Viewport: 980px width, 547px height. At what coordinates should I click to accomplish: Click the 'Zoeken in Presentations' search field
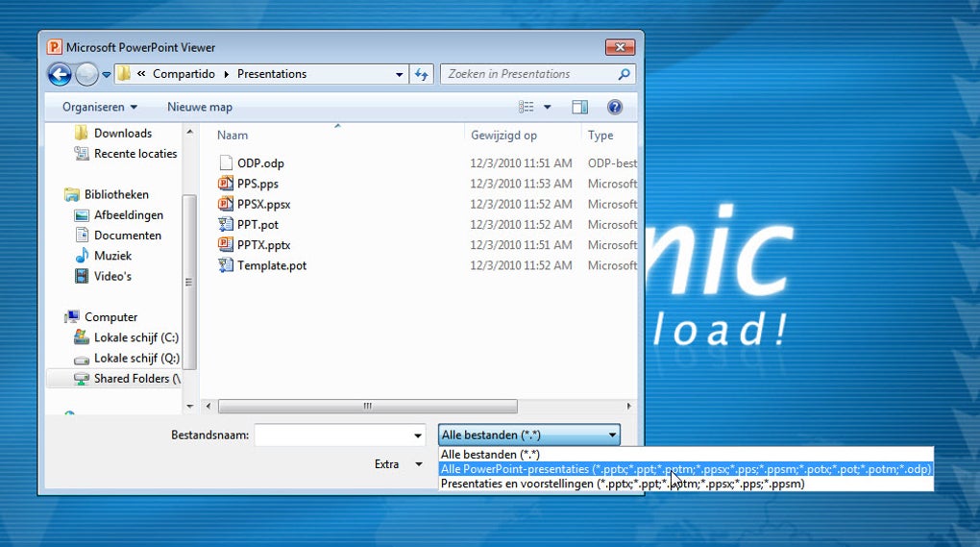pyautogui.click(x=537, y=74)
